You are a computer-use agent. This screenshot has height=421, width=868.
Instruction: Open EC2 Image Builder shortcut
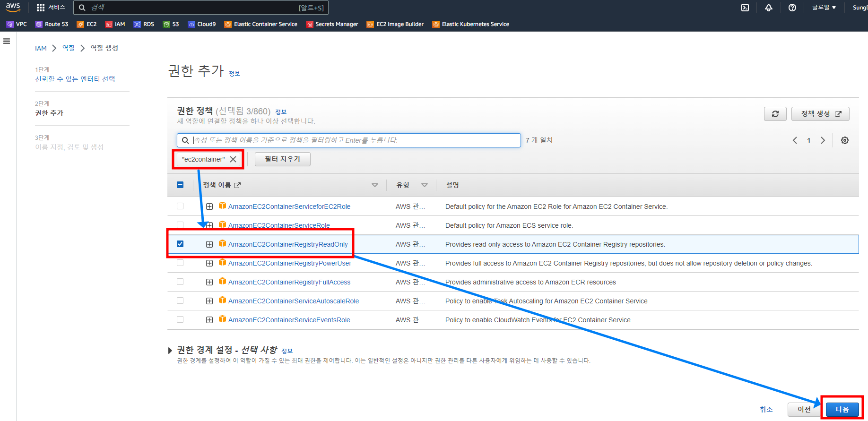click(395, 24)
